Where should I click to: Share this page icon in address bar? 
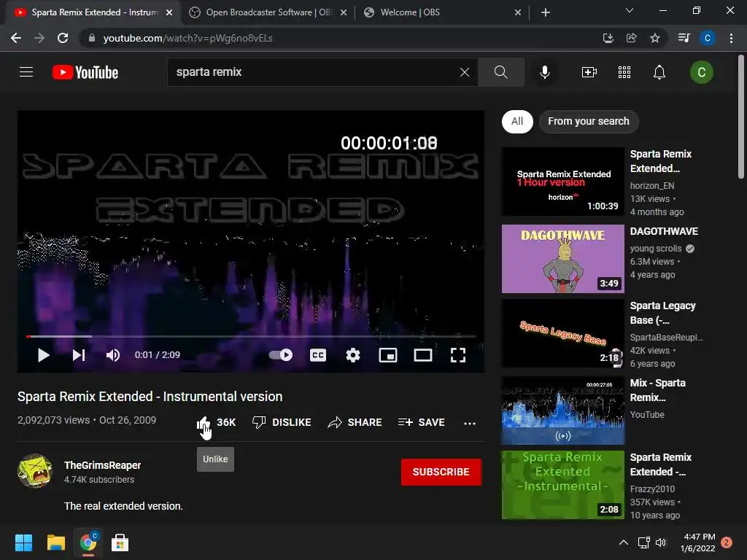point(631,38)
